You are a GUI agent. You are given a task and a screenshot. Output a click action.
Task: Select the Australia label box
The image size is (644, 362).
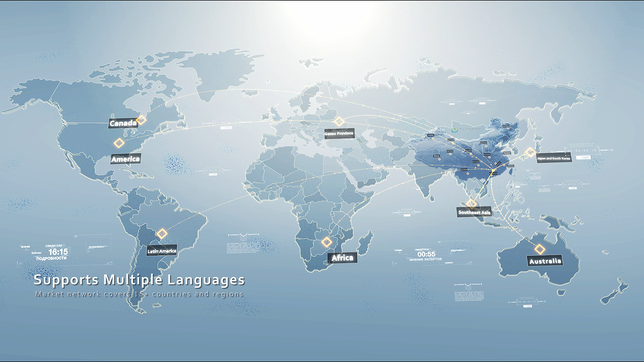click(545, 261)
